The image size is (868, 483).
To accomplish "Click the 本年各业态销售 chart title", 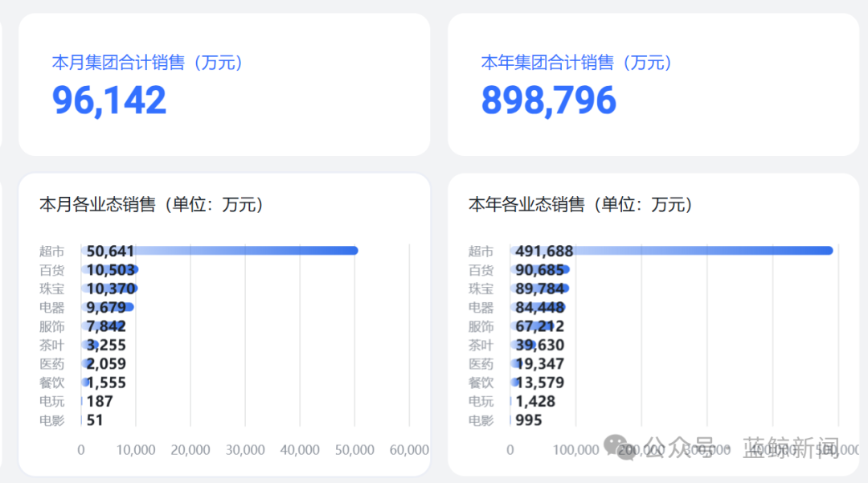I will pyautogui.click(x=580, y=205).
